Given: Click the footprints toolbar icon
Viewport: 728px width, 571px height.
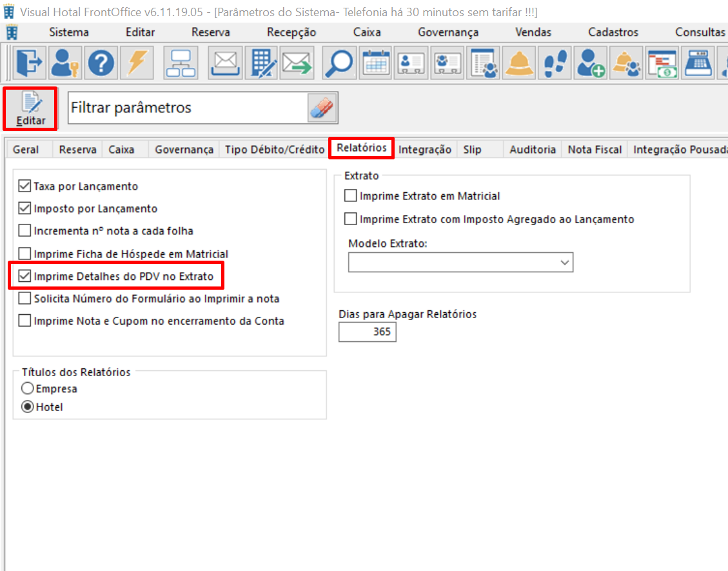Looking at the screenshot, I should point(555,63).
